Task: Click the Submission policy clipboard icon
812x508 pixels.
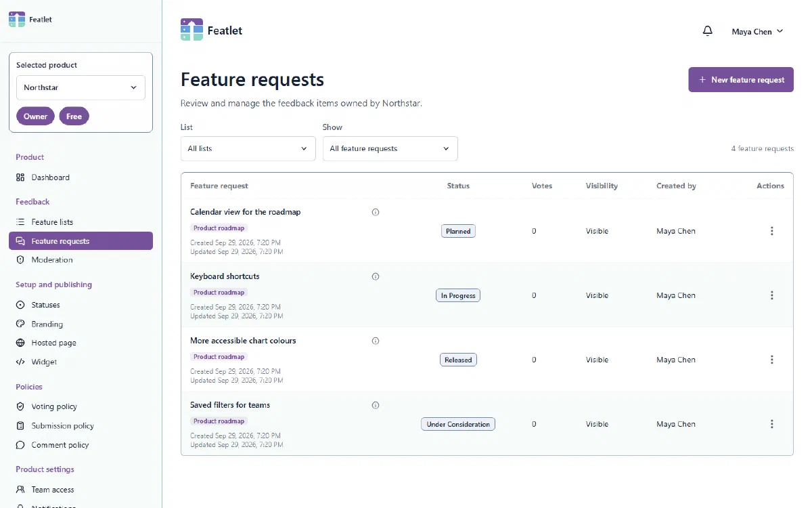Action: [20, 425]
